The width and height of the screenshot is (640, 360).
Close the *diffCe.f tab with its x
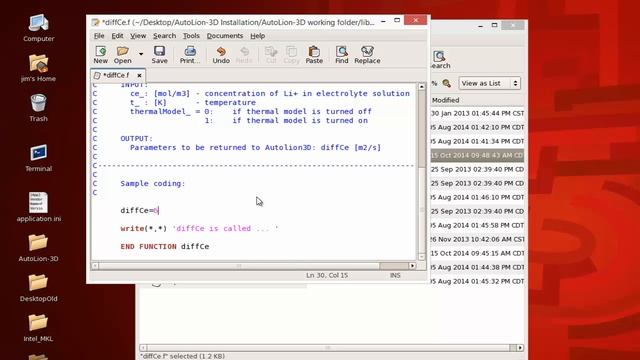139,76
